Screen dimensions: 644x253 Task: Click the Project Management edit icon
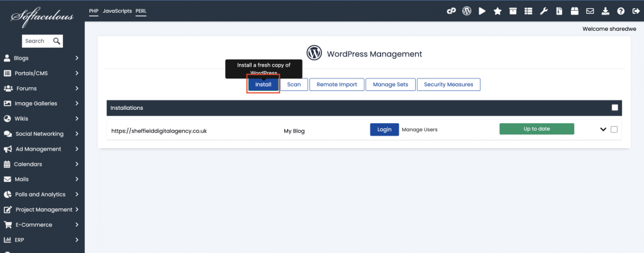point(8,210)
